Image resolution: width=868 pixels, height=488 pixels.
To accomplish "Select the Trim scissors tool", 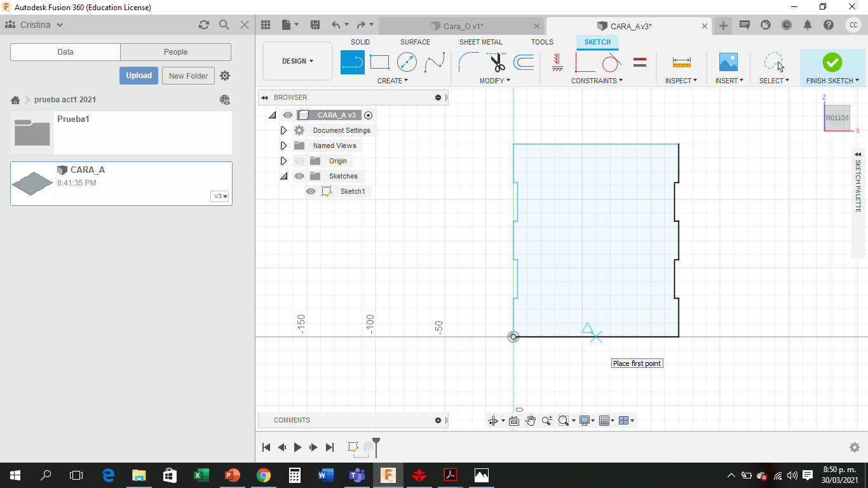I will pyautogui.click(x=496, y=62).
